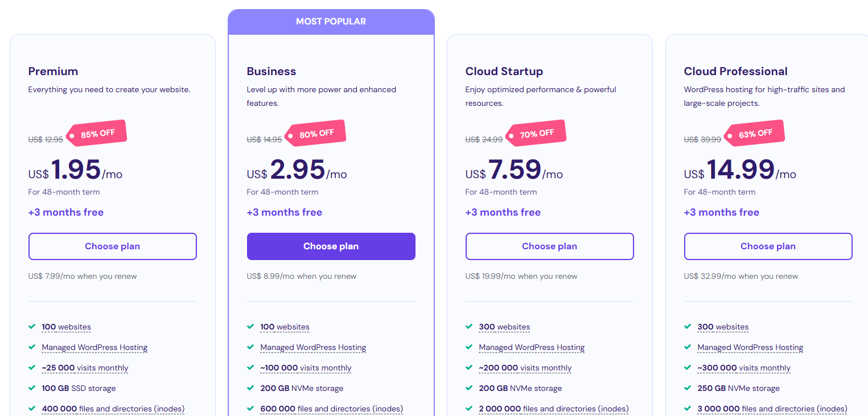
Task: Click the MOST POPULAR banner
Action: (x=331, y=22)
